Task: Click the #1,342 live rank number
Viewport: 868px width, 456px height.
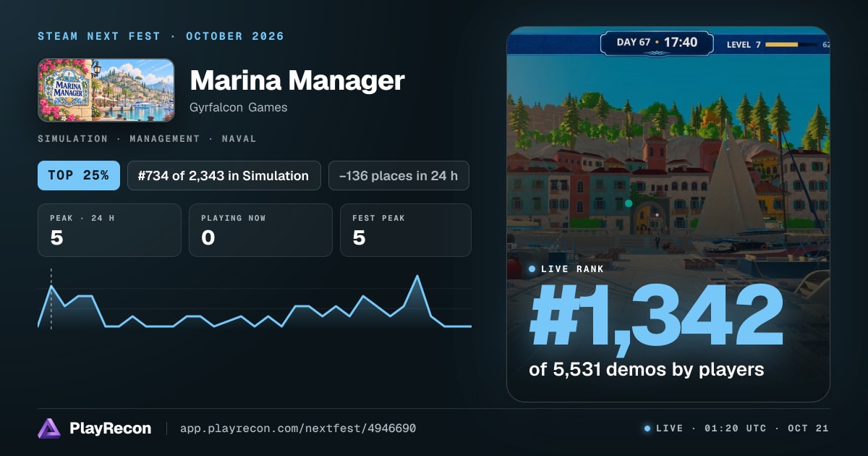Action: point(657,316)
